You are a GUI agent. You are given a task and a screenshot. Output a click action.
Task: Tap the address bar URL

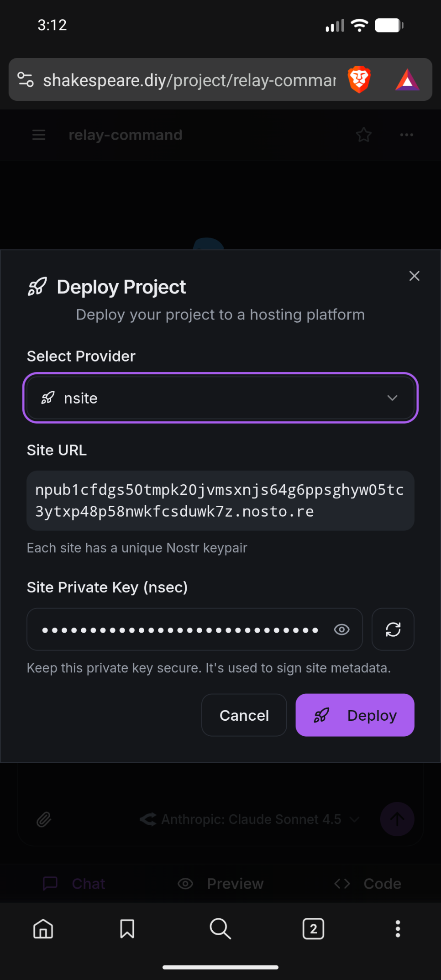[189, 80]
